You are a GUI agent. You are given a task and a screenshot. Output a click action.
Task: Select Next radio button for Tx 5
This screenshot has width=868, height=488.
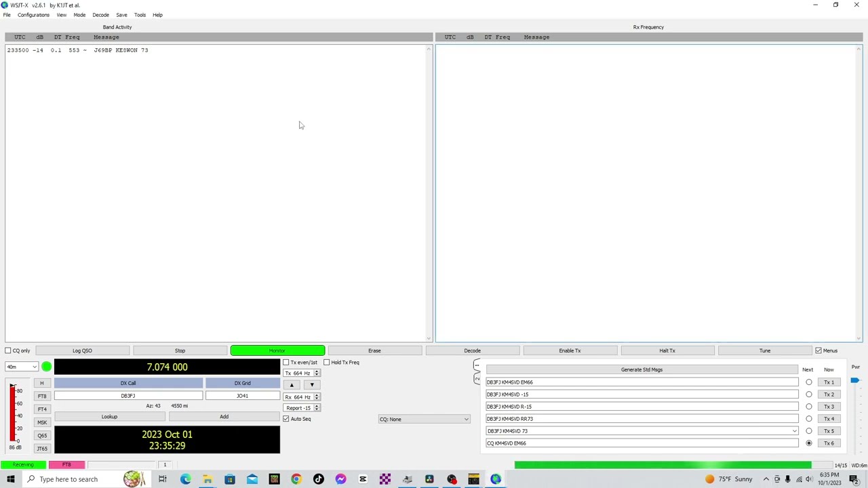(809, 431)
